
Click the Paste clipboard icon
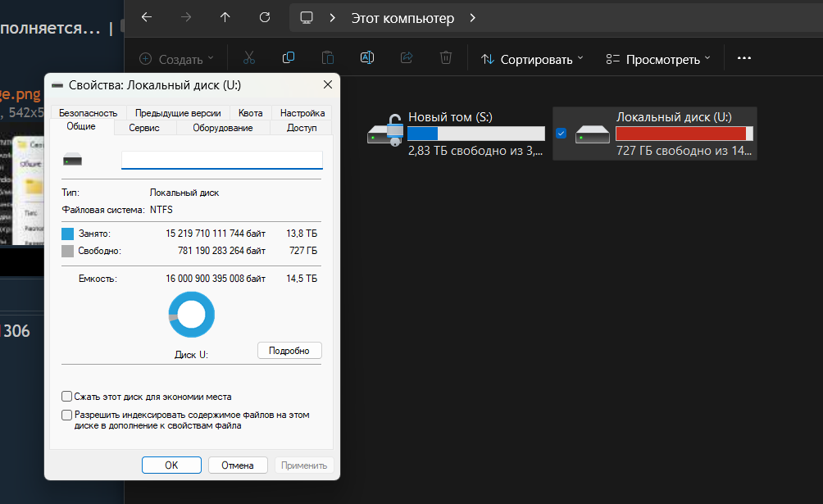pyautogui.click(x=327, y=58)
